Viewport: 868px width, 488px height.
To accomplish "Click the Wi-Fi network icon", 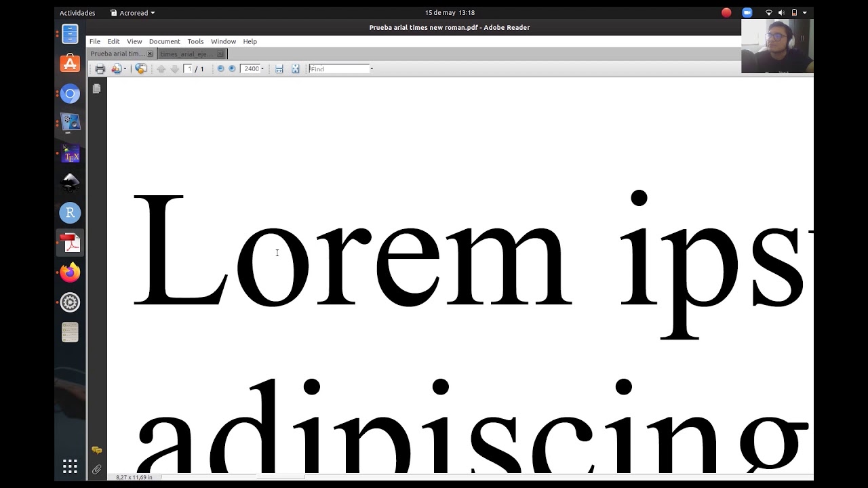I will (x=769, y=13).
